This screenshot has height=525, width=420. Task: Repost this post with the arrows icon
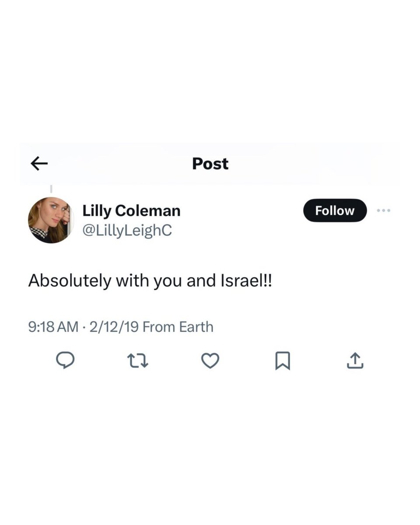pyautogui.click(x=137, y=360)
